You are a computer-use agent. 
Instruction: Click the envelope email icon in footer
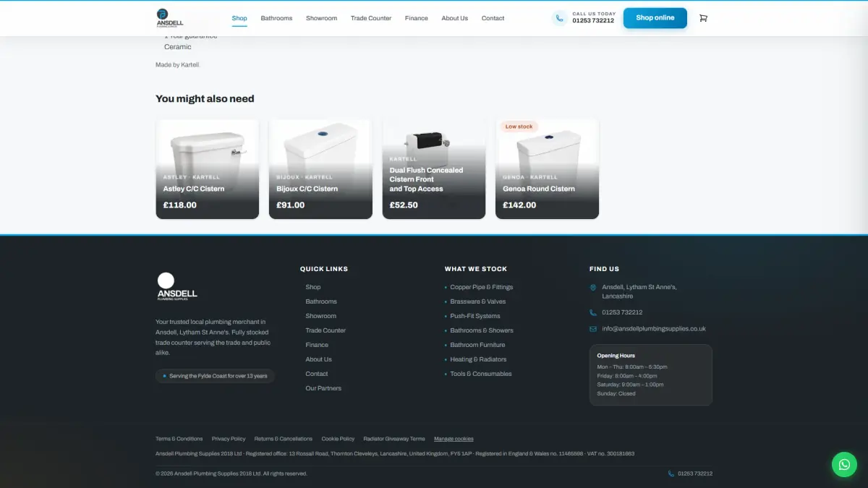click(x=593, y=329)
